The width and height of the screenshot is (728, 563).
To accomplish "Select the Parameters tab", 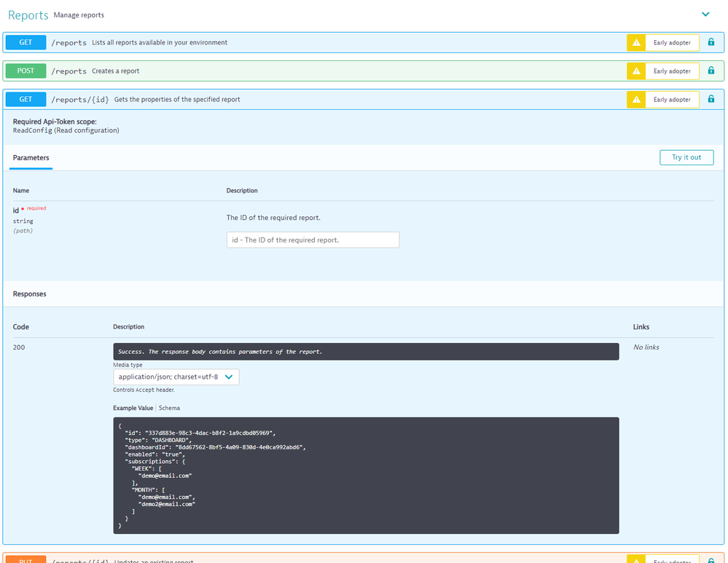I will pos(31,157).
